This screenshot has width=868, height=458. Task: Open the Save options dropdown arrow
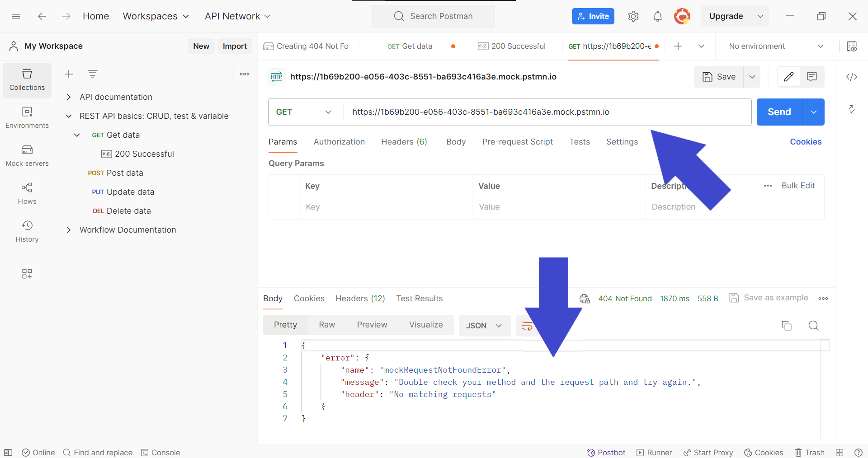[x=752, y=77]
